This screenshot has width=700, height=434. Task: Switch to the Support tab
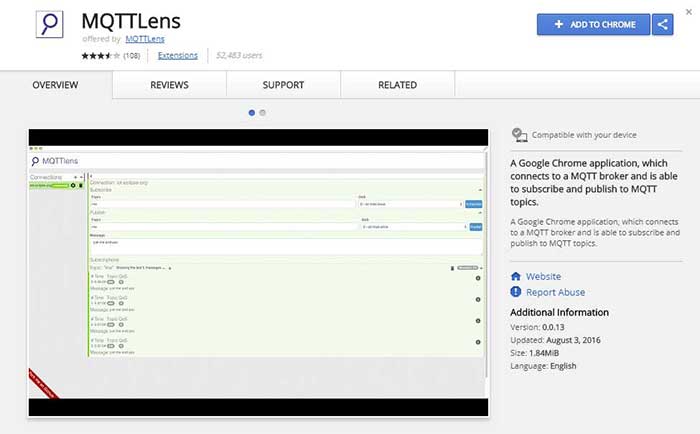click(283, 85)
